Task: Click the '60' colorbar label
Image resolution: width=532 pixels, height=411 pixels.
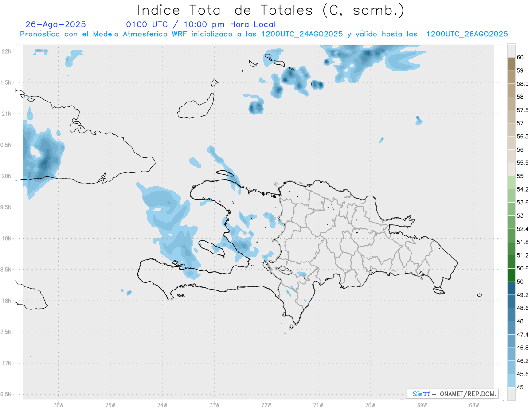Action: point(520,57)
